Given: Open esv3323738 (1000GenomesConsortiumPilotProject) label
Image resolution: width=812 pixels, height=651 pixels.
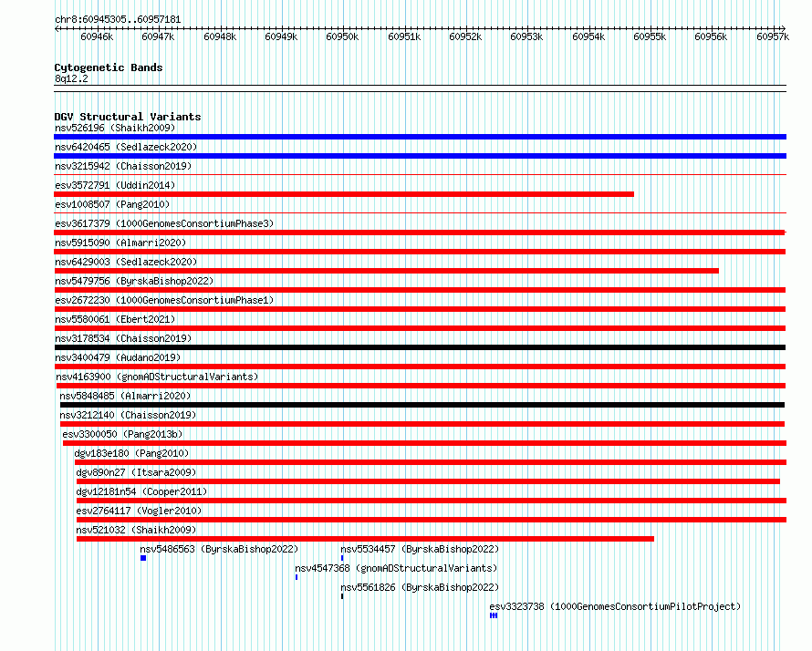Looking at the screenshot, I should [x=615, y=606].
